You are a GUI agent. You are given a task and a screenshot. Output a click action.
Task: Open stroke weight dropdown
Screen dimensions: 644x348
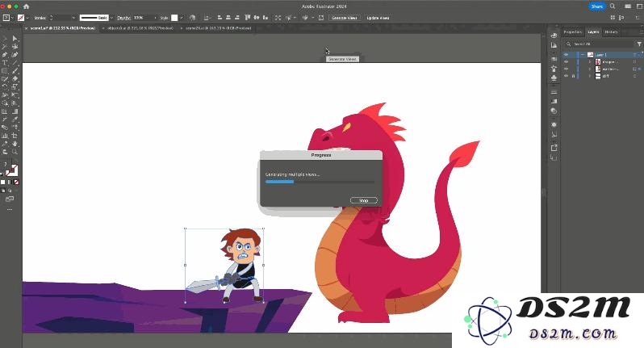click(x=73, y=18)
